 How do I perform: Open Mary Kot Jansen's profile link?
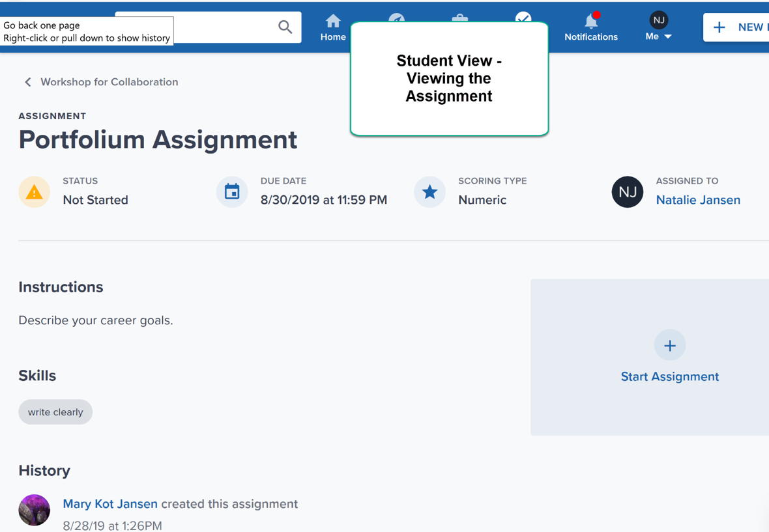point(110,503)
